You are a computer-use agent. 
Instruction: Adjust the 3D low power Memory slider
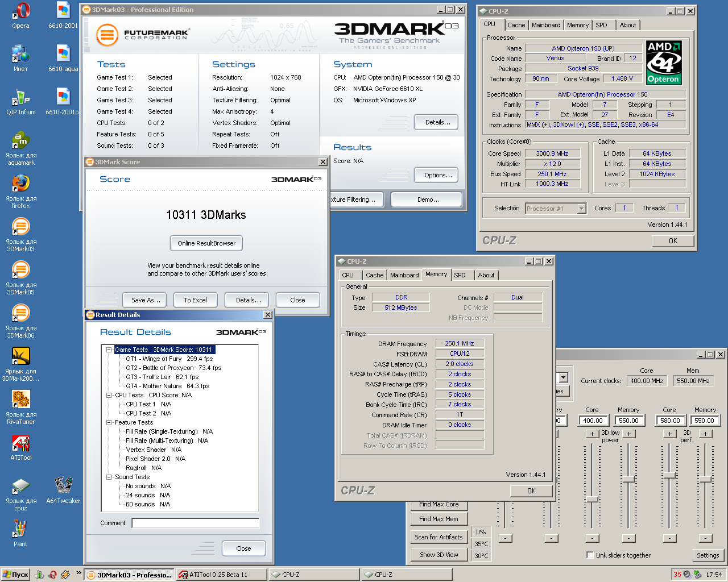[628, 479]
